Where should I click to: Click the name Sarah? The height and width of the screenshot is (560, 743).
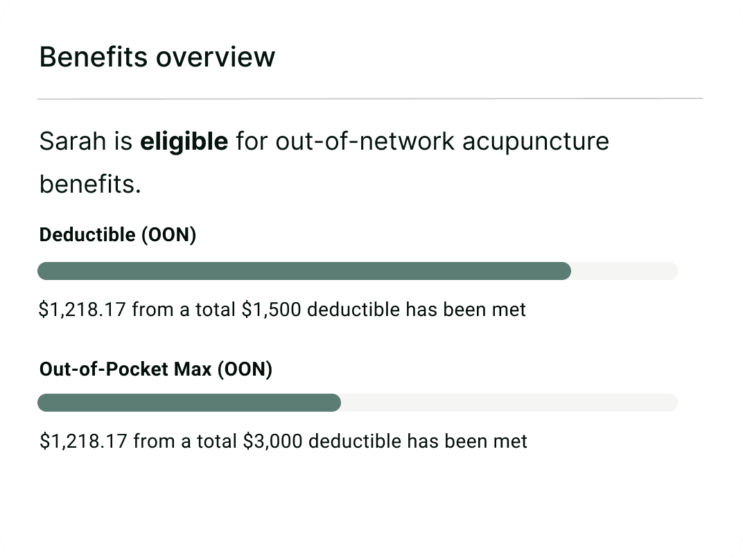(73, 141)
